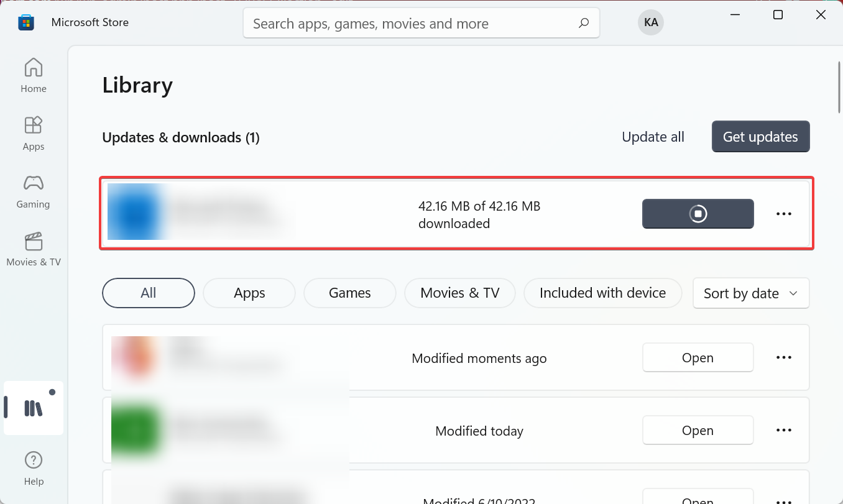Click the Microsoft Store logo
The image size is (843, 504).
tap(25, 22)
